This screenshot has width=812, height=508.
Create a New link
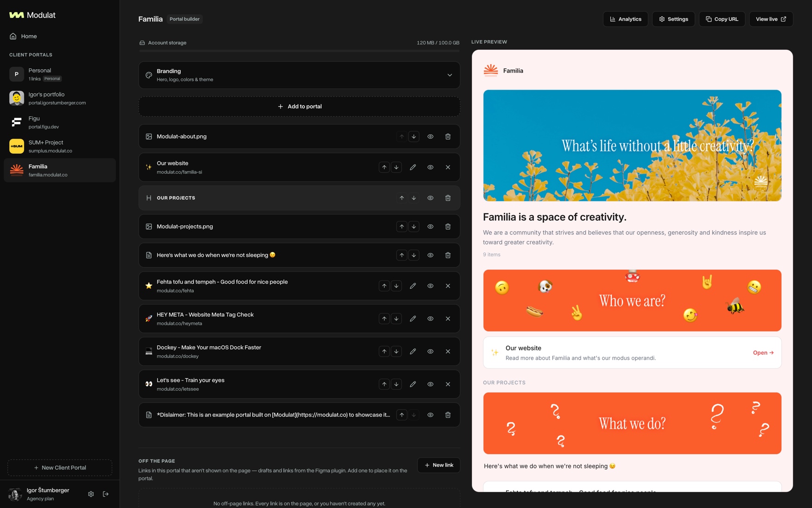tap(439, 465)
